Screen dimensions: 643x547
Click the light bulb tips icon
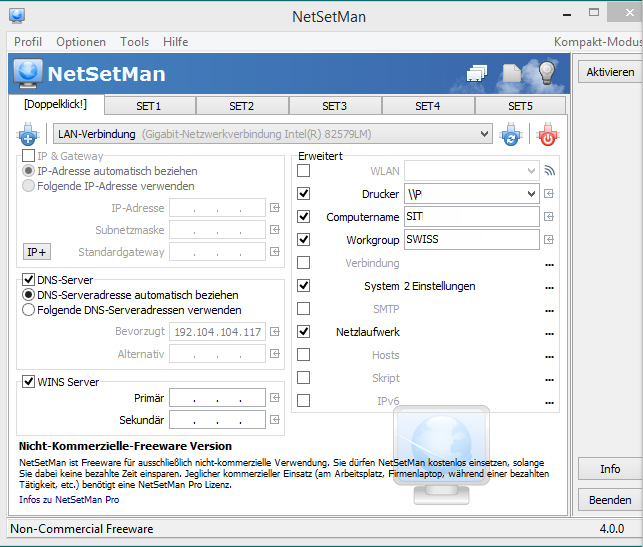[547, 73]
